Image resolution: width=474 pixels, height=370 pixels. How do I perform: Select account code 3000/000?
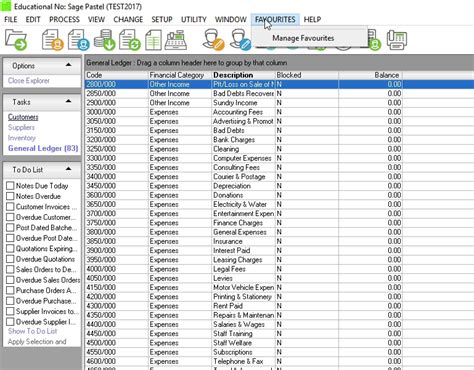(x=116, y=112)
